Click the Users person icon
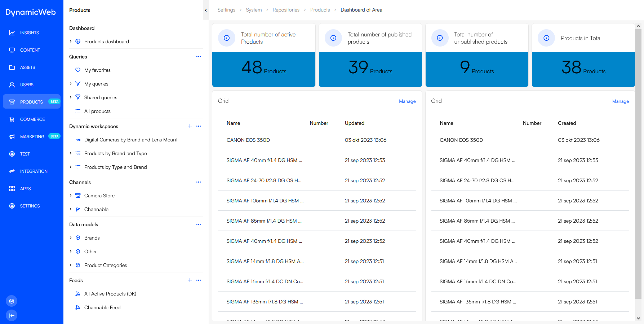Image resolution: width=644 pixels, height=324 pixels. [12, 85]
